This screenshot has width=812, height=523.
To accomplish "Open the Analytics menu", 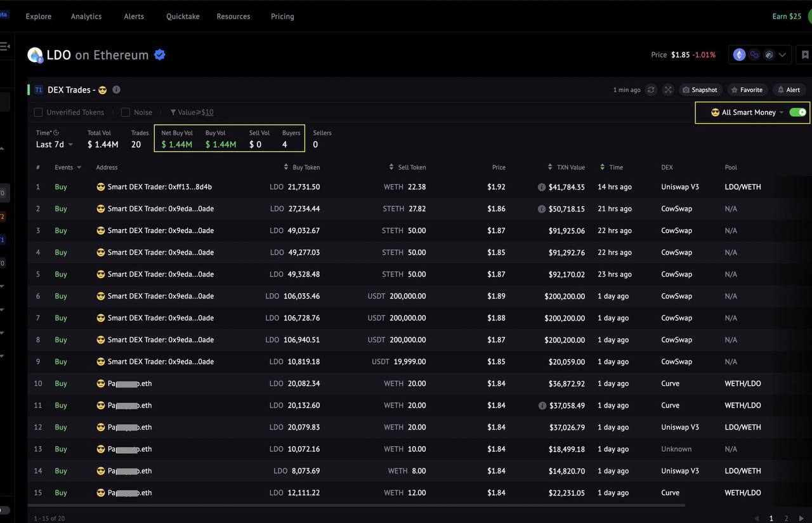I will pos(86,17).
